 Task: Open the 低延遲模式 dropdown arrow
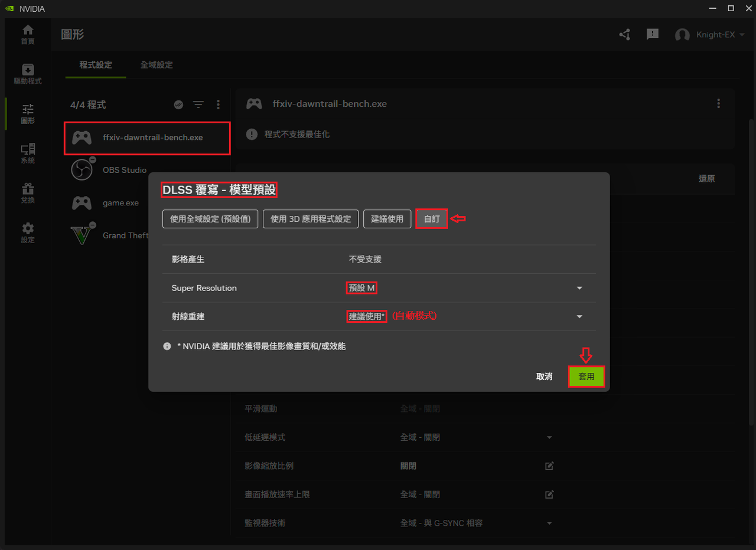click(x=549, y=437)
